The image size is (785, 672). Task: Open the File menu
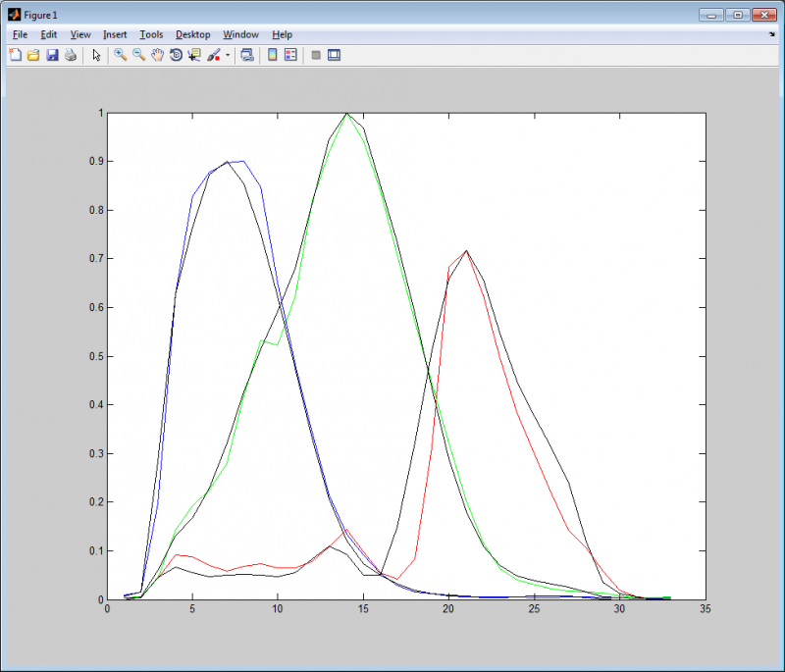(20, 34)
